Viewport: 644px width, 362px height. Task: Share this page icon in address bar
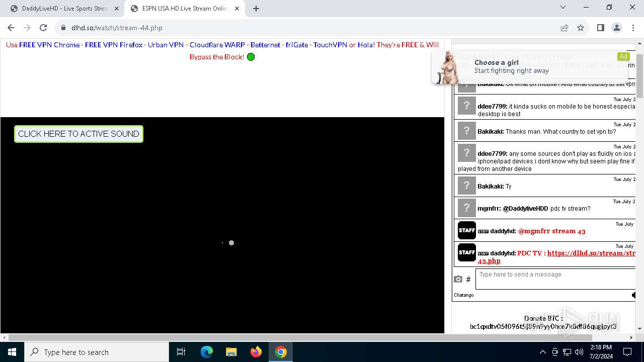coord(565,28)
